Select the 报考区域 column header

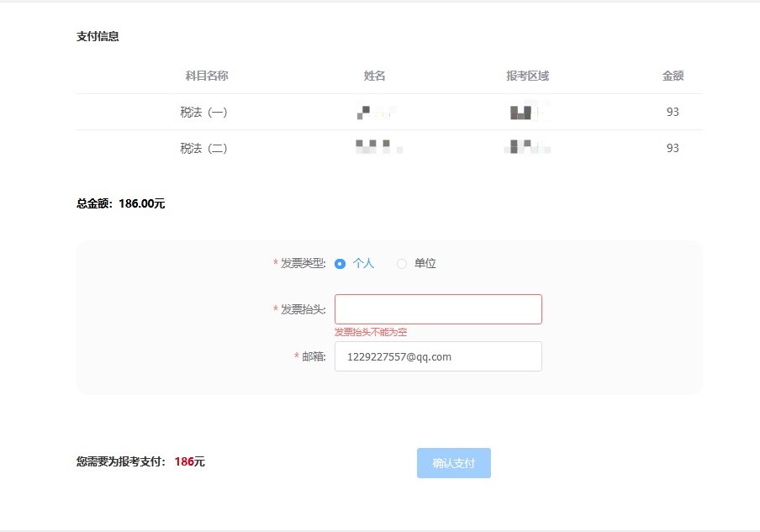click(x=527, y=76)
